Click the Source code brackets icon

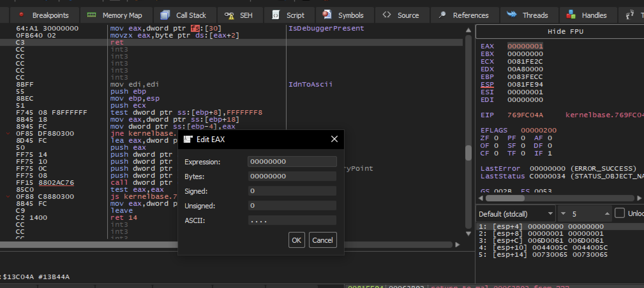click(387, 15)
